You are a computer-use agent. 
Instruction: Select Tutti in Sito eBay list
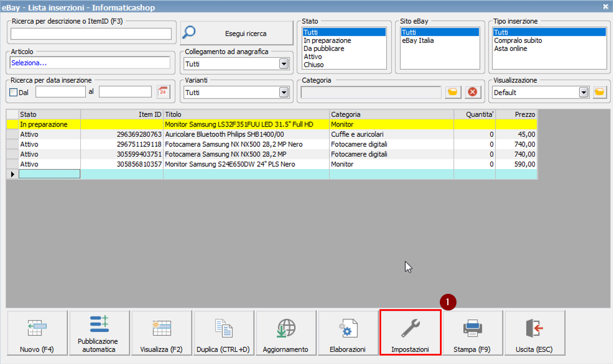point(440,32)
